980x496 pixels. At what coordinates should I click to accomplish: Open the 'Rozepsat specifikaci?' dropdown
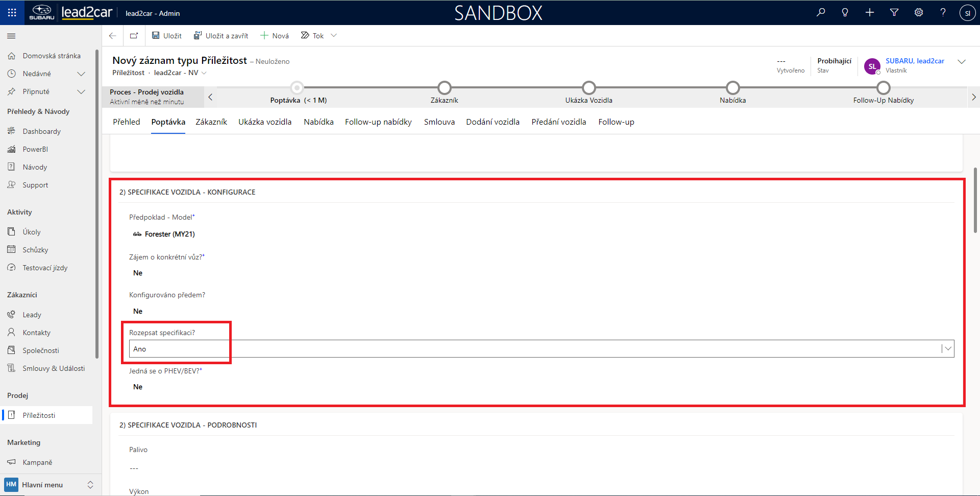(947, 349)
